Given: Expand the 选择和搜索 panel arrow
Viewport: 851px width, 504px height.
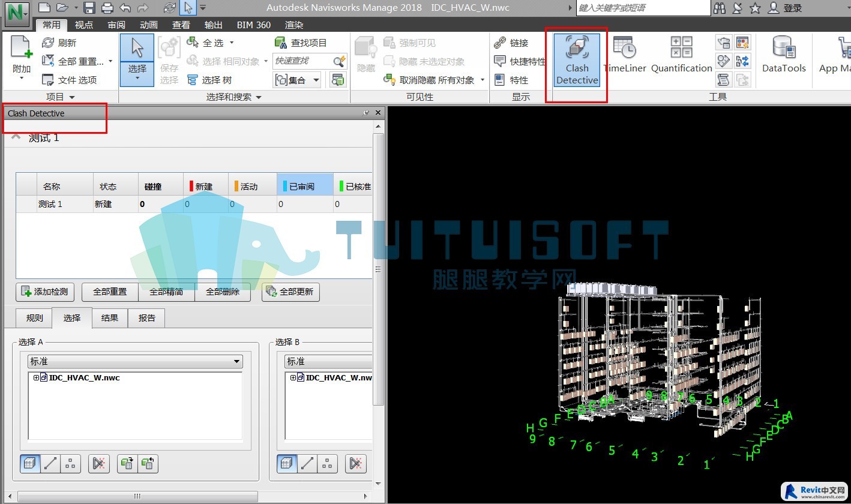Looking at the screenshot, I should (259, 97).
